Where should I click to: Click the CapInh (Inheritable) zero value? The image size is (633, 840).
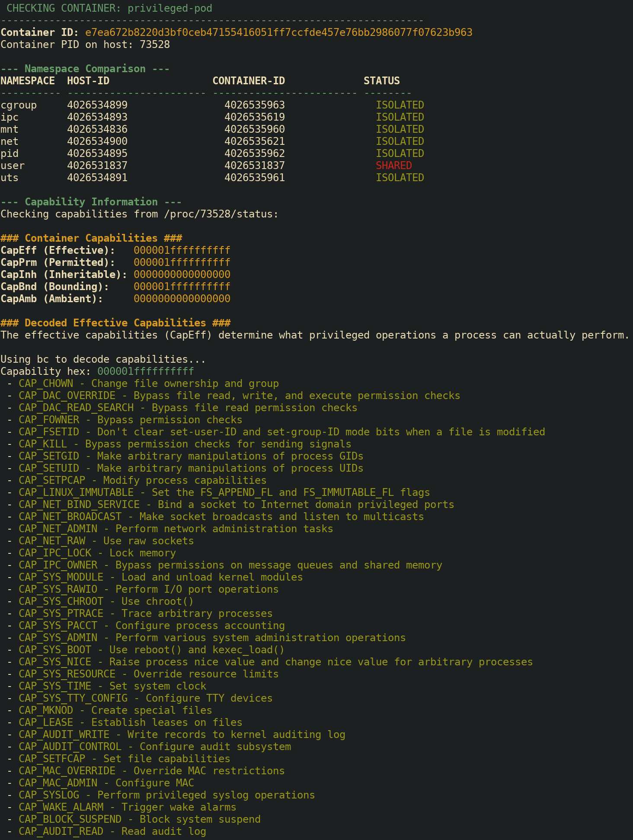[x=182, y=275]
